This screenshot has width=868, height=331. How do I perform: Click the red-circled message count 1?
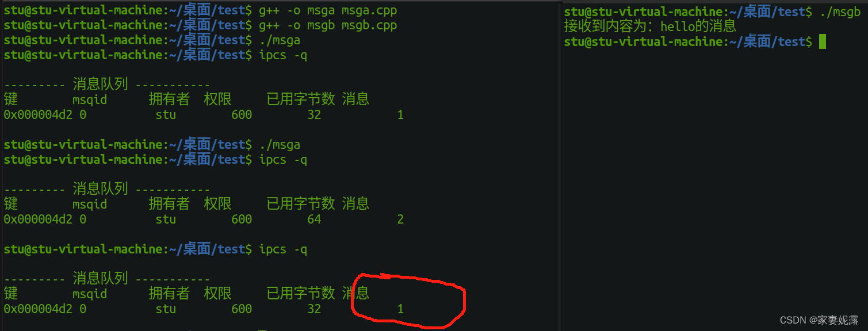pyautogui.click(x=400, y=309)
